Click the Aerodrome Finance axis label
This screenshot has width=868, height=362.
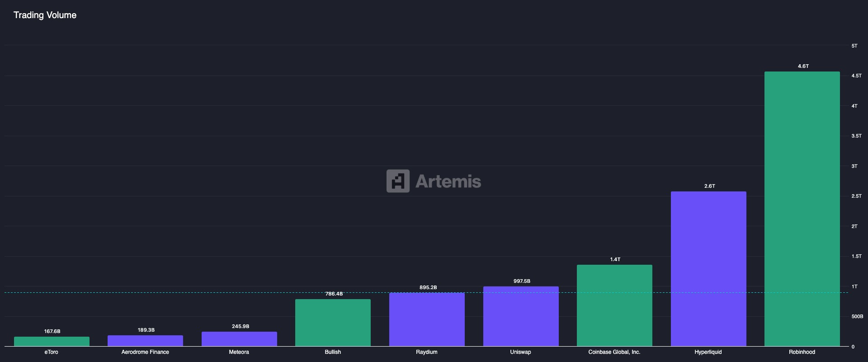[145, 352]
